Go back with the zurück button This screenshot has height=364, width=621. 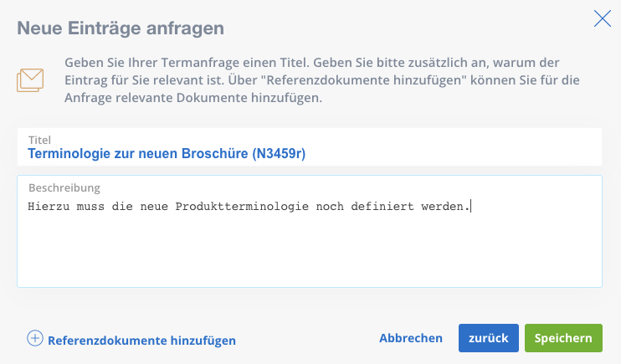pos(488,338)
